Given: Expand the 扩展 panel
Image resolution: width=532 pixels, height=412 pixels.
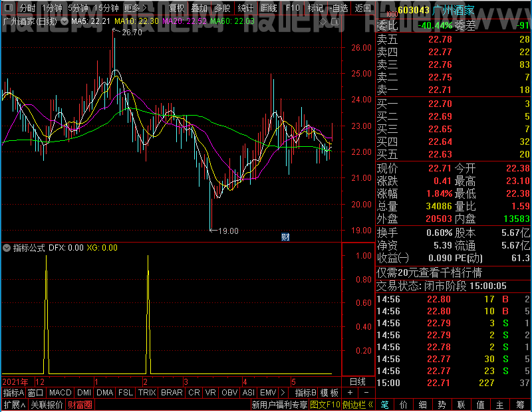Looking at the screenshot, I should [x=15, y=405].
